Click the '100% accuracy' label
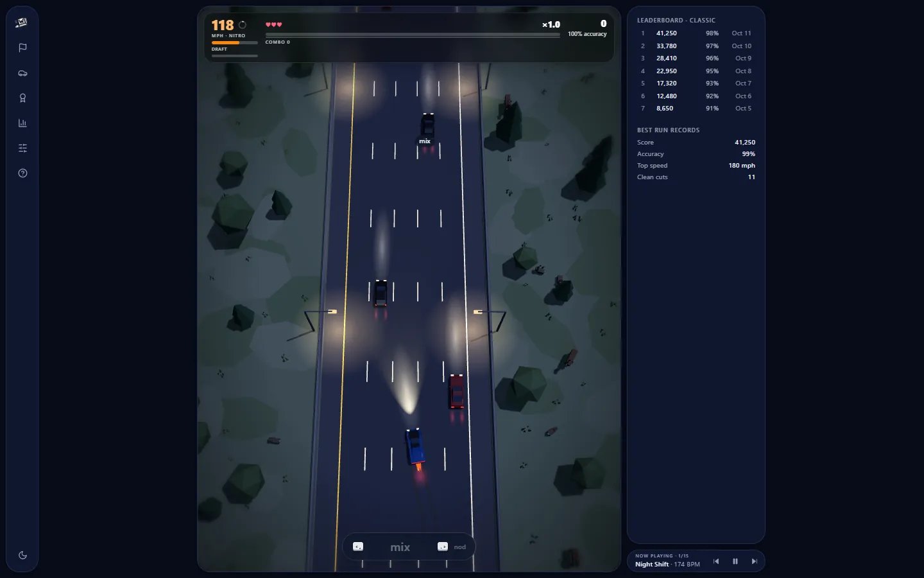 pos(587,34)
